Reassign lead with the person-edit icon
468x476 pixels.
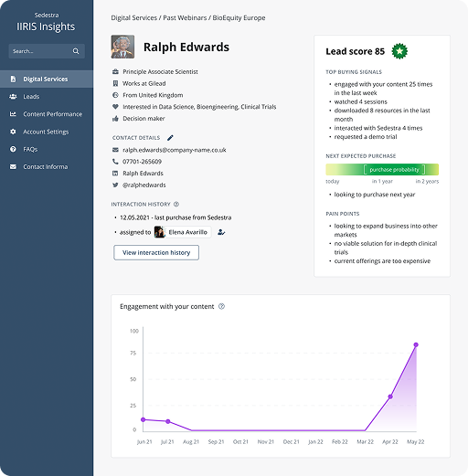point(221,232)
